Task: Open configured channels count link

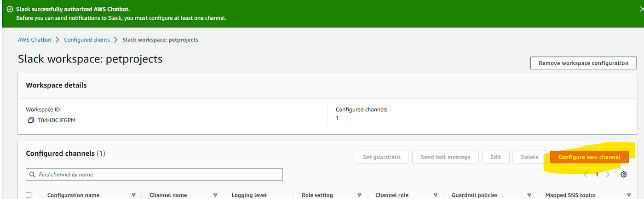Action: (x=337, y=118)
